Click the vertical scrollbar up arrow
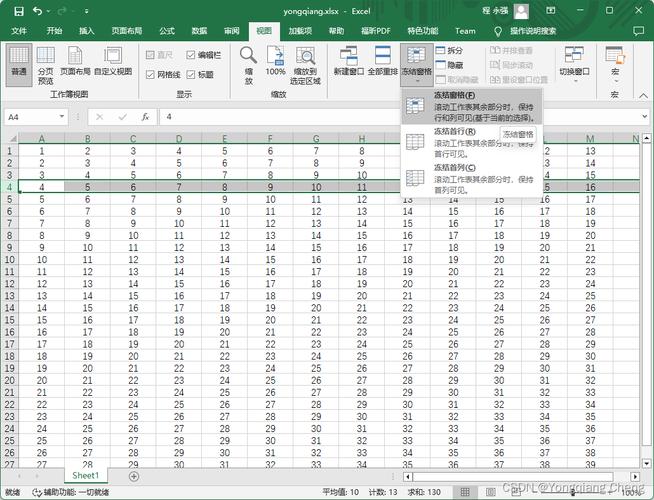The width and height of the screenshot is (654, 500). 646,138
